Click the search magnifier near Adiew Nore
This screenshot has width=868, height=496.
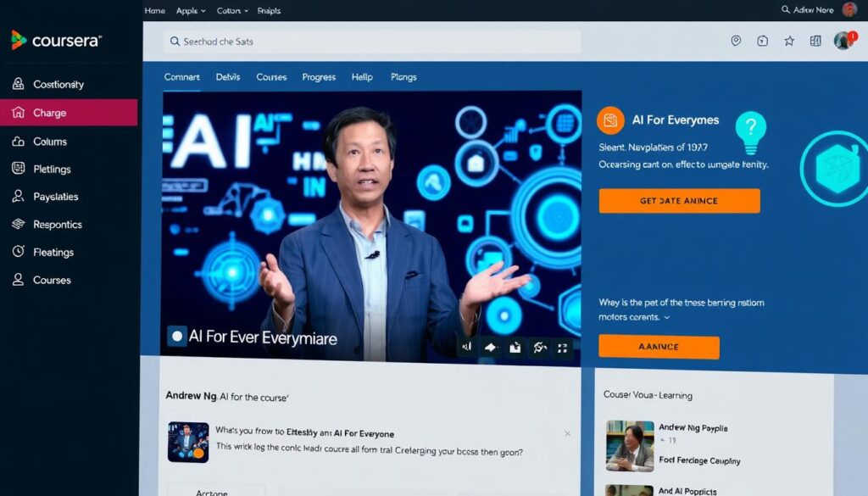click(786, 9)
